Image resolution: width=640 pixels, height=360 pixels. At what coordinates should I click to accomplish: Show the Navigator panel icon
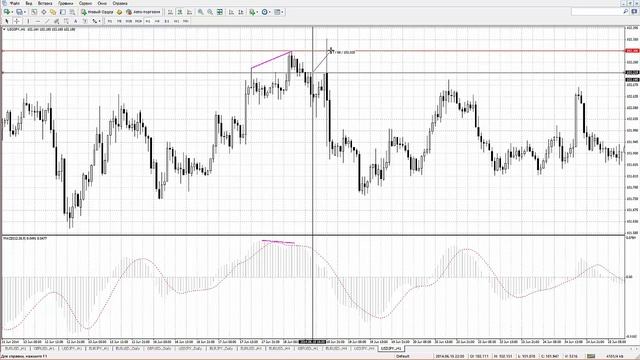click(53, 12)
